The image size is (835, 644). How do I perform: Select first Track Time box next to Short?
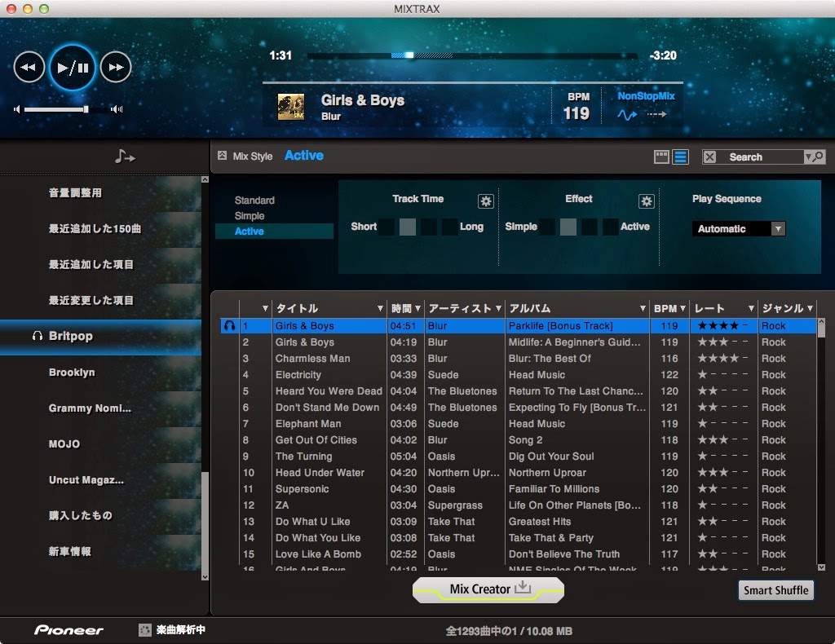click(x=387, y=227)
